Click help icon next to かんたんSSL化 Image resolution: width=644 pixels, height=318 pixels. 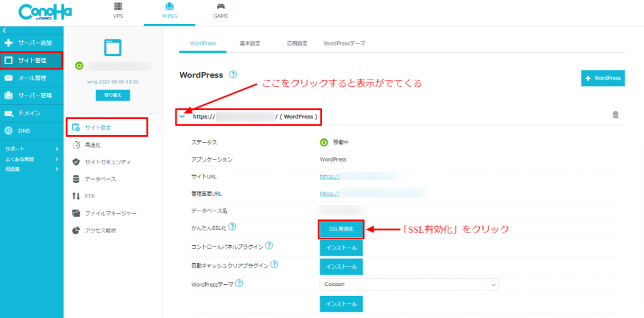pos(233,226)
